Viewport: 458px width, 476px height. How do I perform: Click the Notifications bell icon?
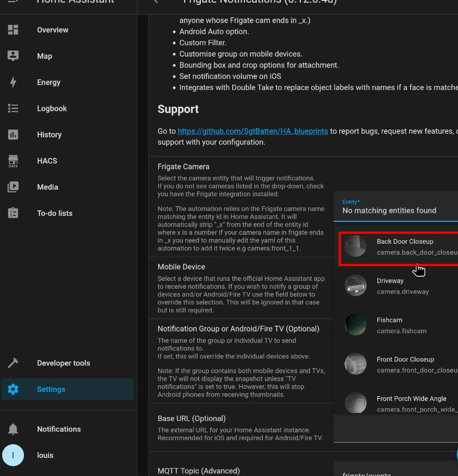pos(13,429)
